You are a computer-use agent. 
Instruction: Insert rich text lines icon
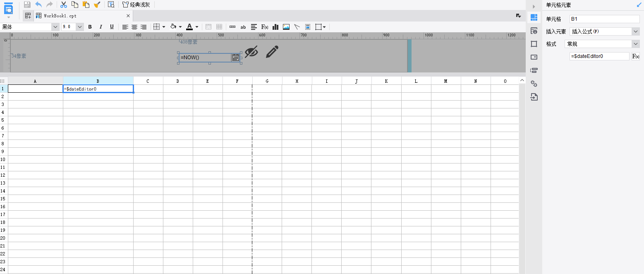point(254,27)
